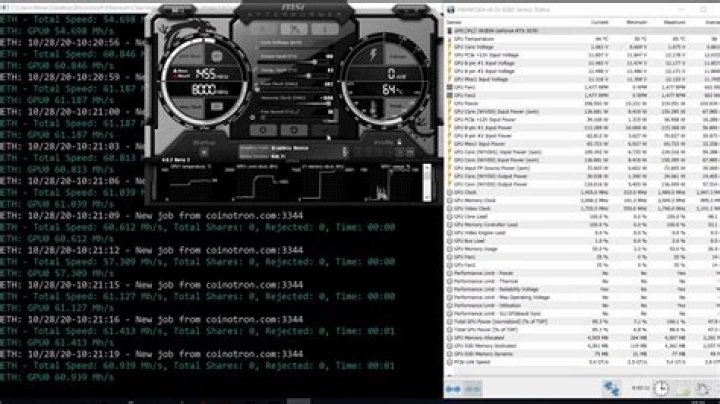This screenshot has width=720, height=404.
Task: Click the Afterburner reset button
Action: point(294,130)
